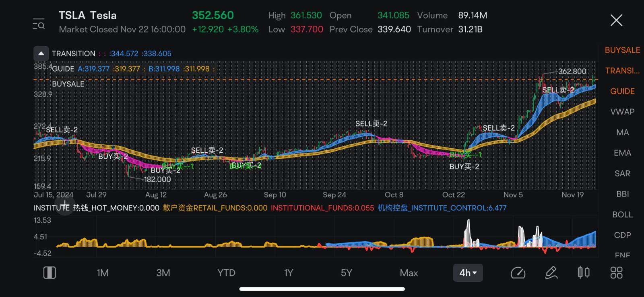Image resolution: width=644 pixels, height=297 pixels.
Task: Click the Low 337.700 value
Action: coord(307,29)
